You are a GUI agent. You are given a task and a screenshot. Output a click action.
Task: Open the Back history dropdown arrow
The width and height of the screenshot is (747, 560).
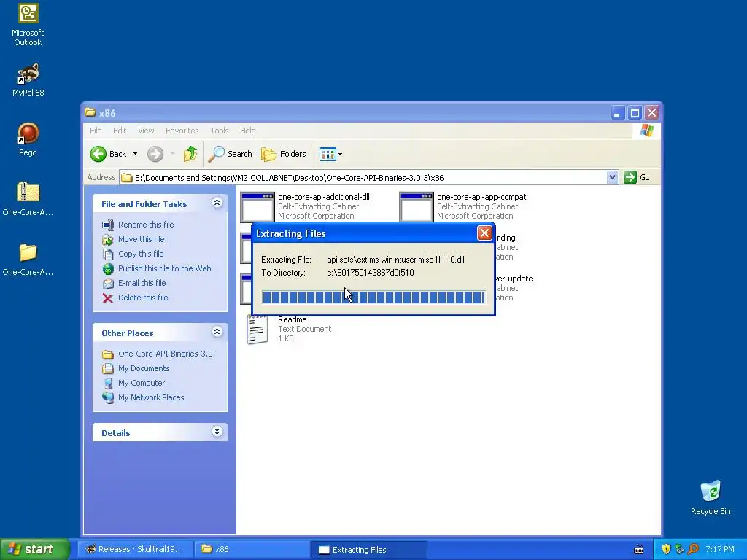click(135, 154)
